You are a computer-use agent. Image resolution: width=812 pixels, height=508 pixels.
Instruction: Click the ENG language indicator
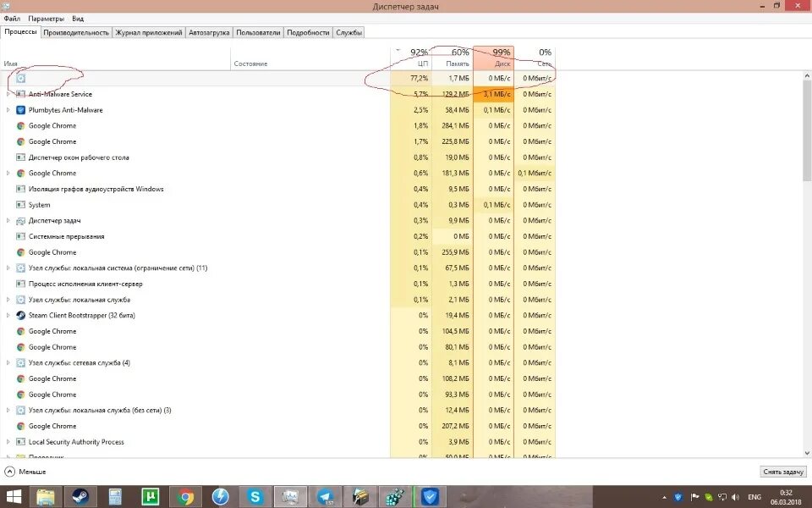tap(754, 497)
